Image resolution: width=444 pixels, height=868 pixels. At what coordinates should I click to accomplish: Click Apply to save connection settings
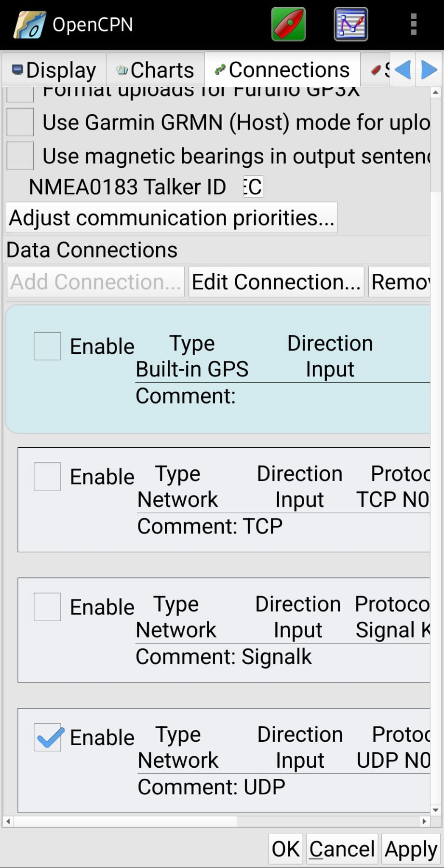[x=410, y=848]
